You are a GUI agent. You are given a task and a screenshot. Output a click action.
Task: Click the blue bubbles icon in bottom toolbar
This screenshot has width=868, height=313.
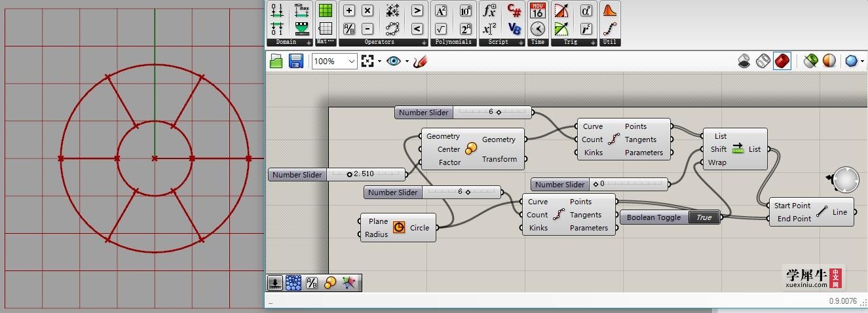click(x=293, y=283)
